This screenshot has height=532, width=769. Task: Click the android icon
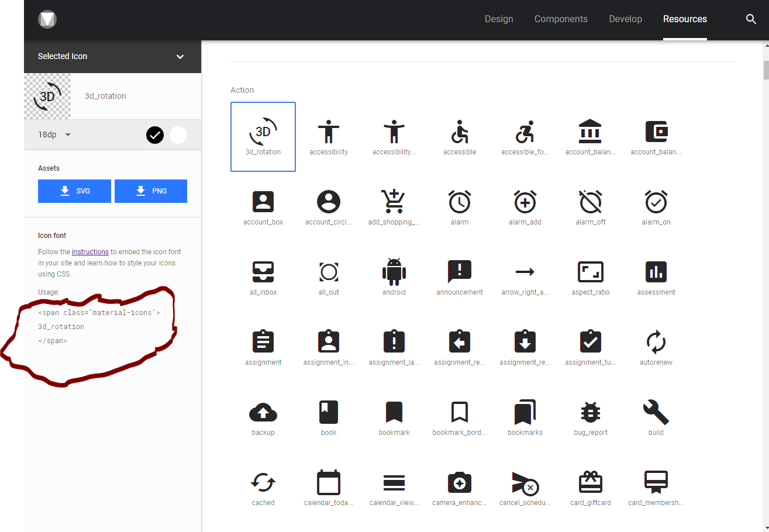click(394, 272)
